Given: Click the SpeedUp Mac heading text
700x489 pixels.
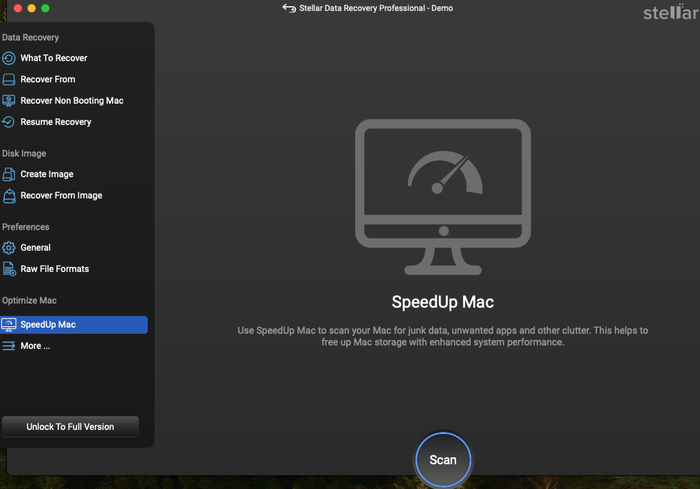Looking at the screenshot, I should click(443, 302).
